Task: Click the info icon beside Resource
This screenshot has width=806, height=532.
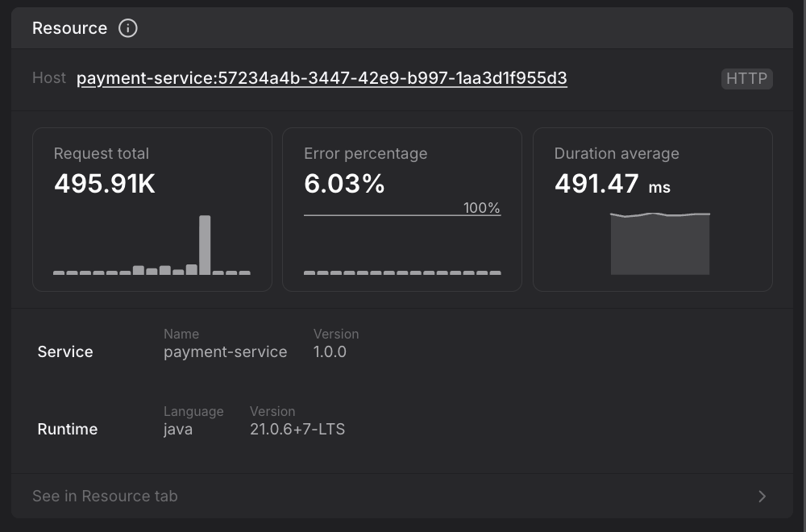Action: click(x=127, y=28)
